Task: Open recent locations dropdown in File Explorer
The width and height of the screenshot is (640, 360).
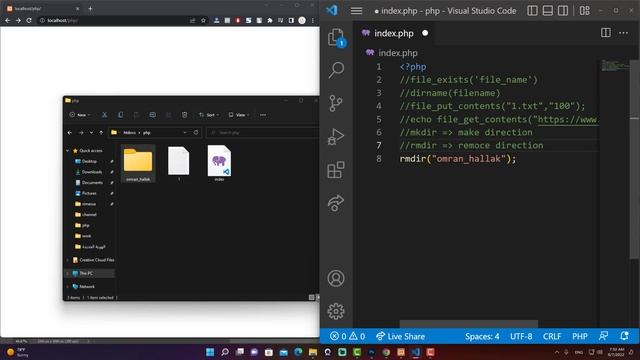Action: tap(91, 133)
